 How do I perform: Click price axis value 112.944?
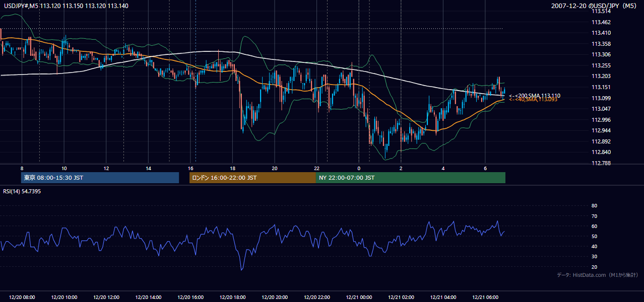(601, 130)
